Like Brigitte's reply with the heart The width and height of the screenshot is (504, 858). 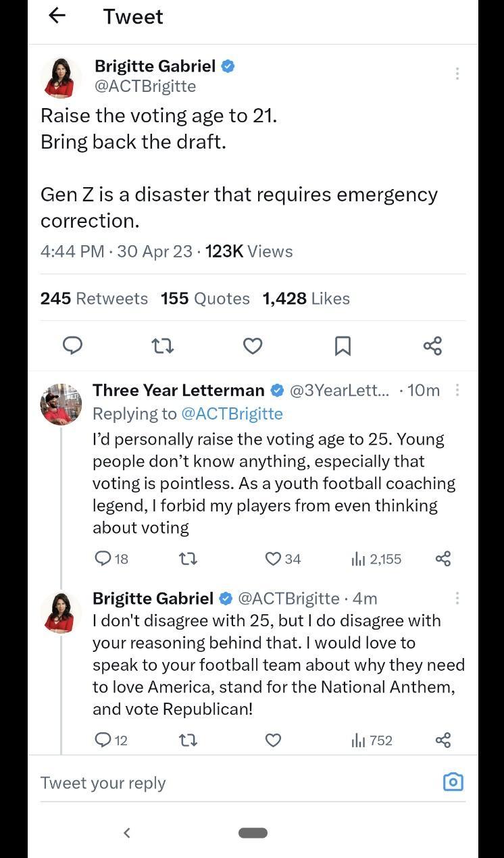click(273, 740)
